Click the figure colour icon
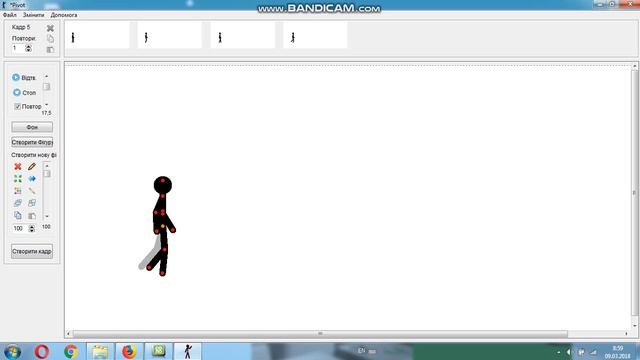Viewport: 640px width, 360px height. click(x=18, y=191)
